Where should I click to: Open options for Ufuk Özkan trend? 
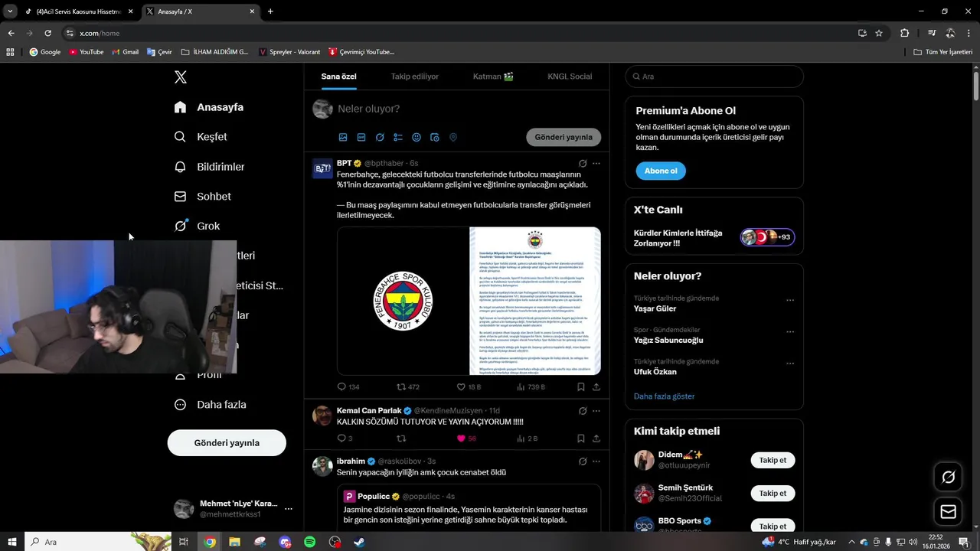(x=790, y=364)
